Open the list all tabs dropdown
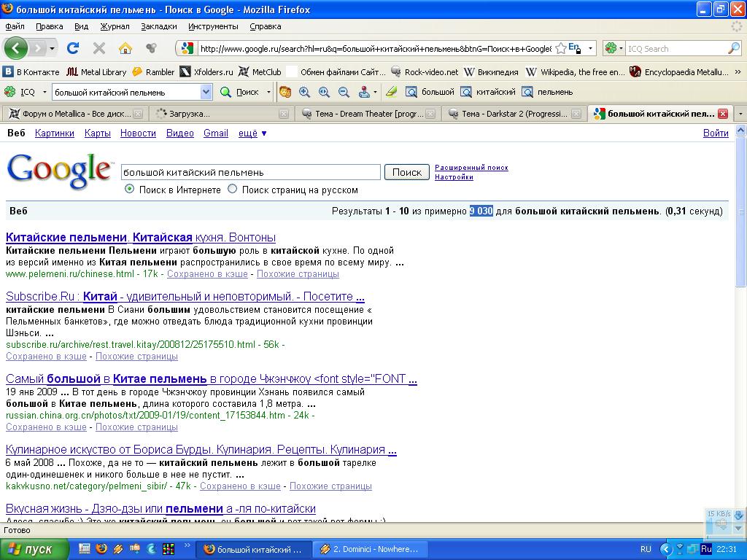This screenshot has width=747, height=560. coord(740,114)
